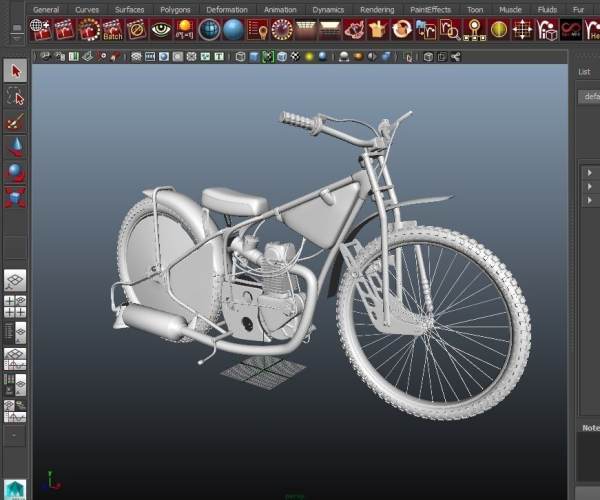Open Render View with the eye icon
This screenshot has height=500, width=600.
point(161,30)
